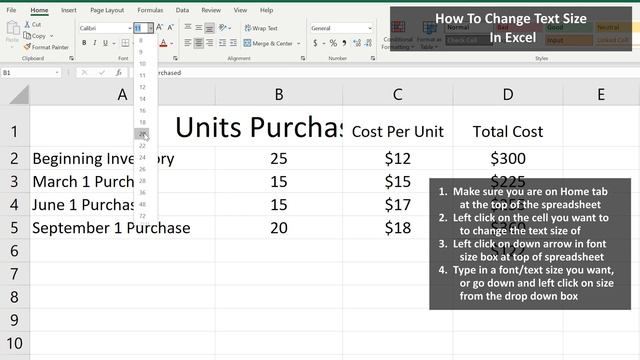Image resolution: width=640 pixels, height=360 pixels.
Task: Open the Calibri font name dropdown
Action: click(x=130, y=28)
